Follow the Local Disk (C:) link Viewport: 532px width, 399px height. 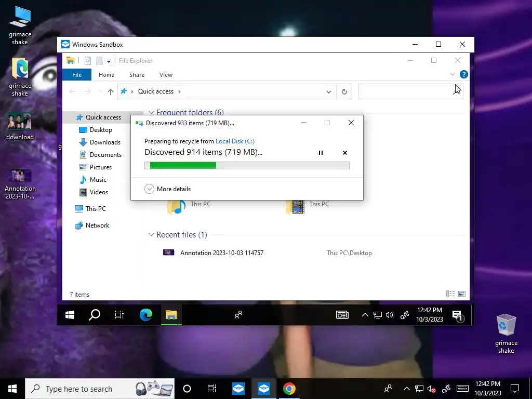[235, 141]
